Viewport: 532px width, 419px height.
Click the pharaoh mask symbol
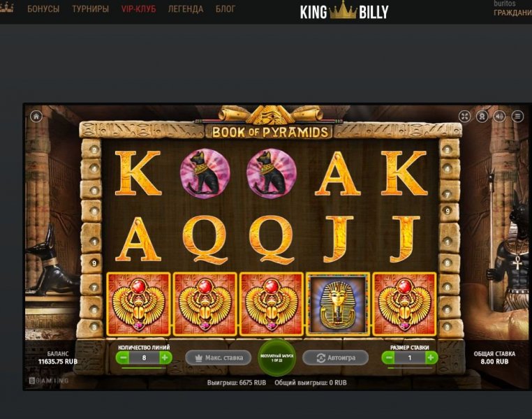point(338,304)
